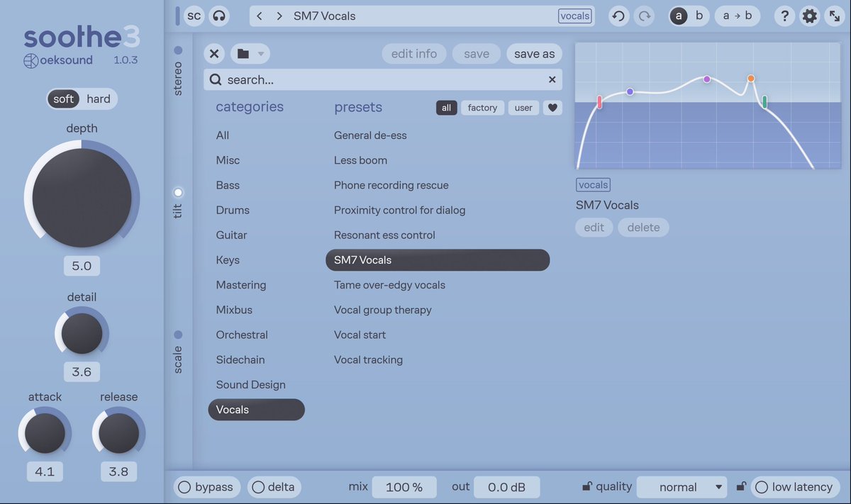Click the quality lock icon
The height and width of the screenshot is (504, 851).
(x=586, y=486)
